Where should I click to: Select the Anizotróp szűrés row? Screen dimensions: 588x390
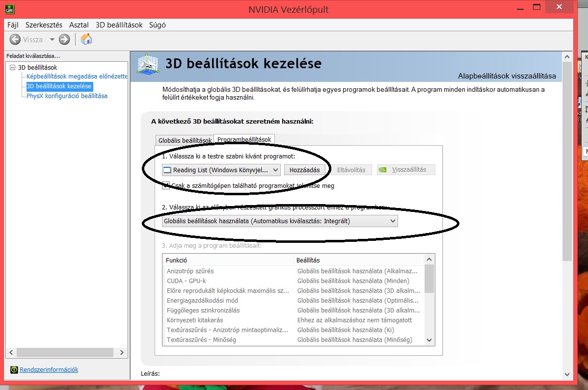[294, 271]
